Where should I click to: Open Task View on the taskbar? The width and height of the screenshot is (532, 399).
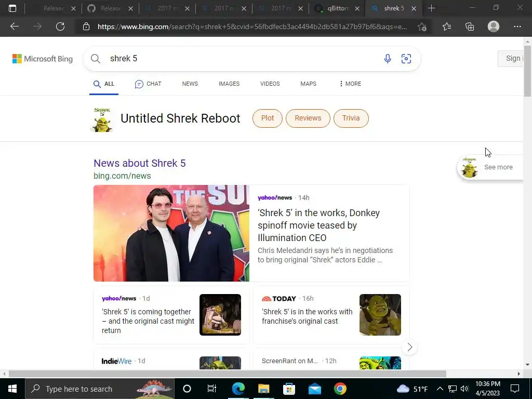click(212, 389)
